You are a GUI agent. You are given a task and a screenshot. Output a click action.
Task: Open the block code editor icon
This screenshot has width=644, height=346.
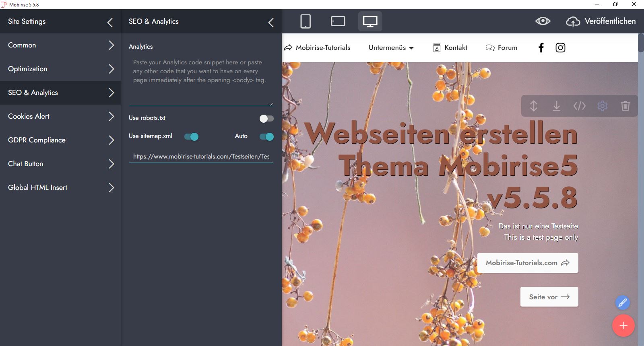click(580, 106)
